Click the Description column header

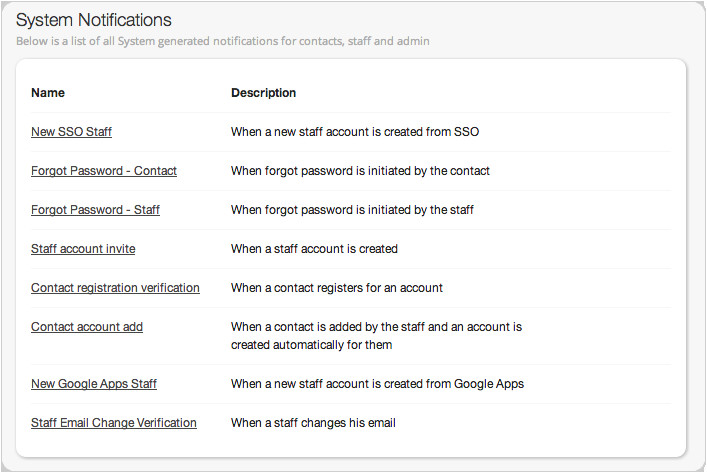[263, 93]
